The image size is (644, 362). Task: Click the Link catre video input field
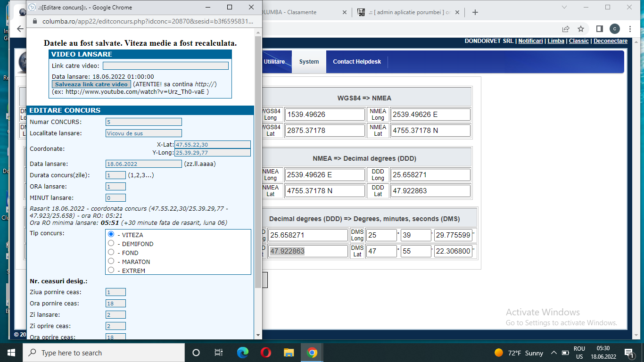point(165,66)
